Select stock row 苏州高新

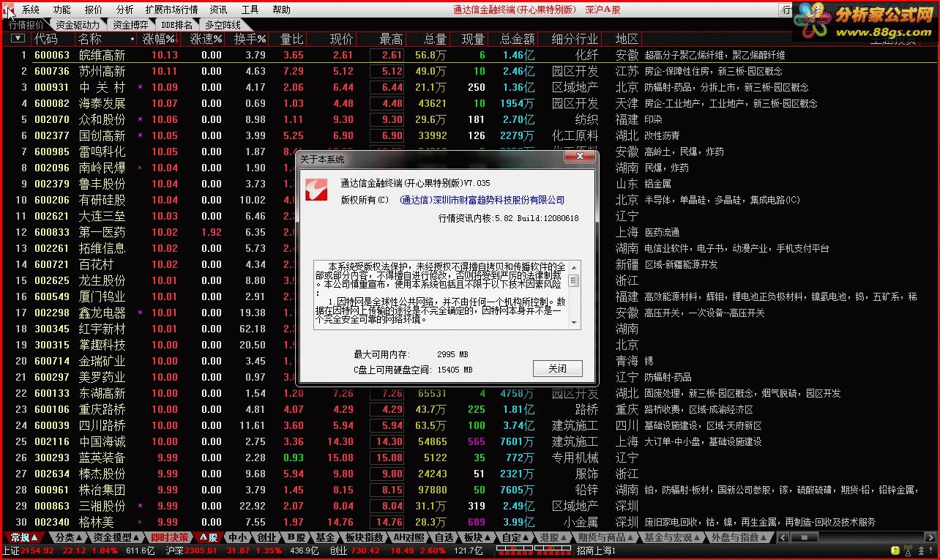point(469,71)
